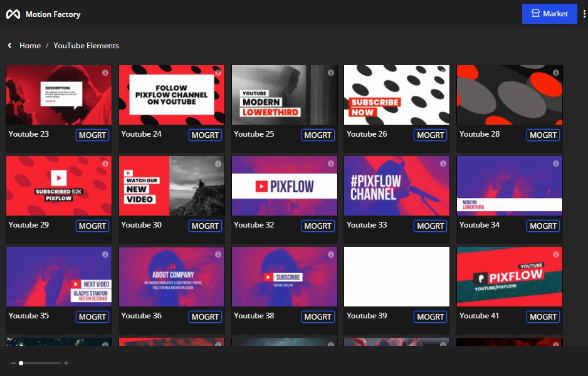Click the Motion Factory logo icon
Screen dimensions: 588x376
pos(13,14)
